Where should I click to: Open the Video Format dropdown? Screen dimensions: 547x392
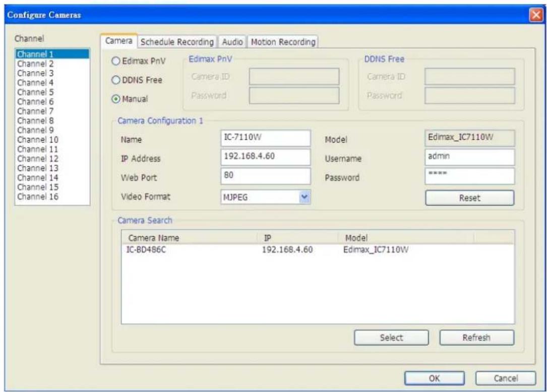305,197
